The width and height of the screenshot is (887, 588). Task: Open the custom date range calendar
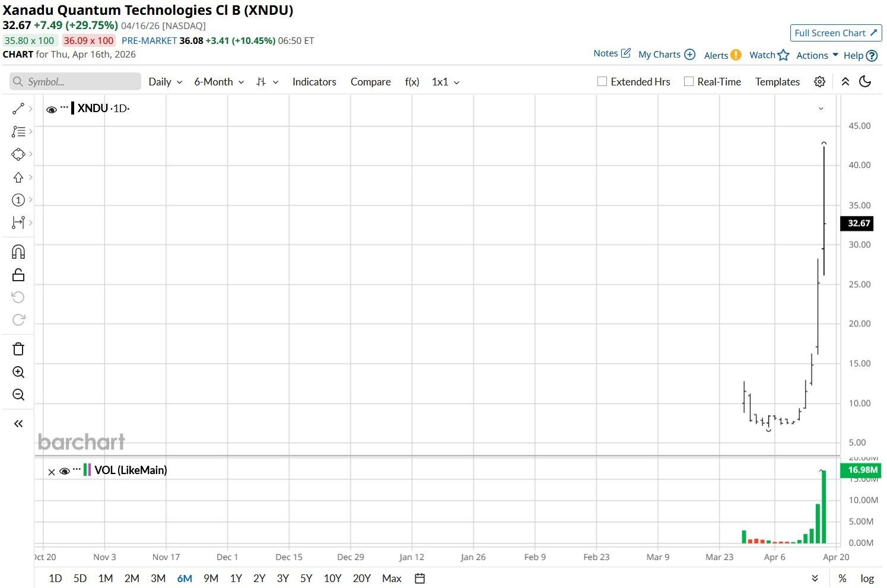click(419, 579)
